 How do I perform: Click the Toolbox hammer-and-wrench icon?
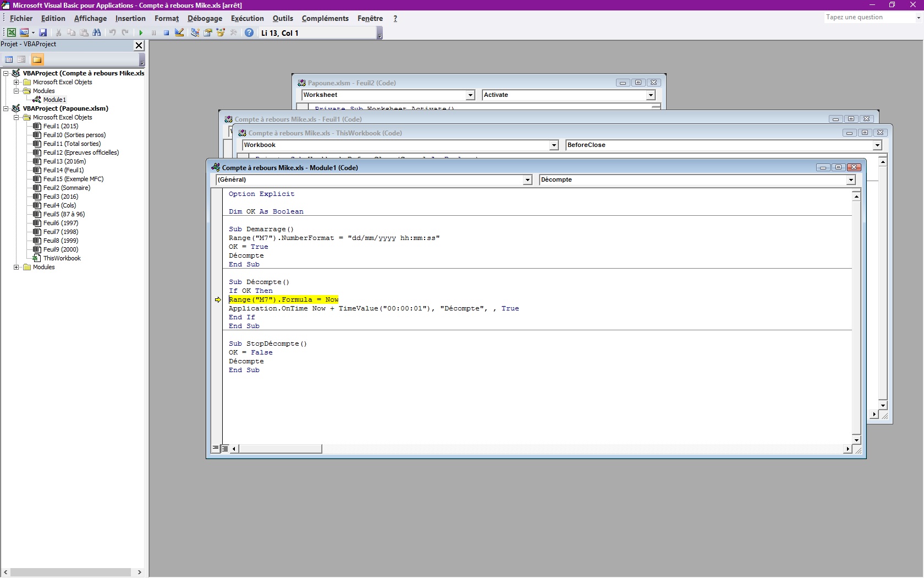234,32
